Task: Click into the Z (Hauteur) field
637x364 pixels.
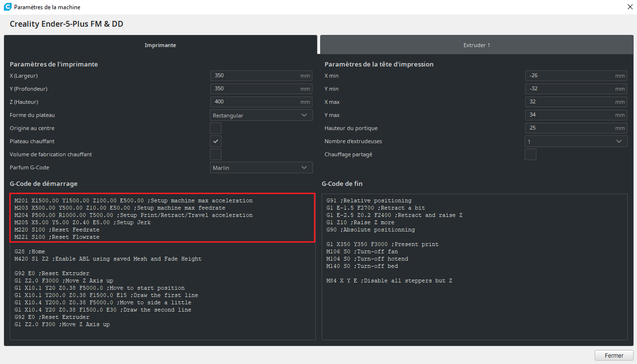Action: (x=261, y=102)
